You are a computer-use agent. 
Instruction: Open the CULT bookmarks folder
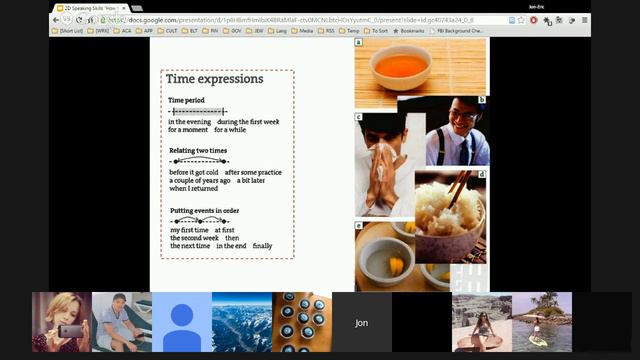point(167,31)
